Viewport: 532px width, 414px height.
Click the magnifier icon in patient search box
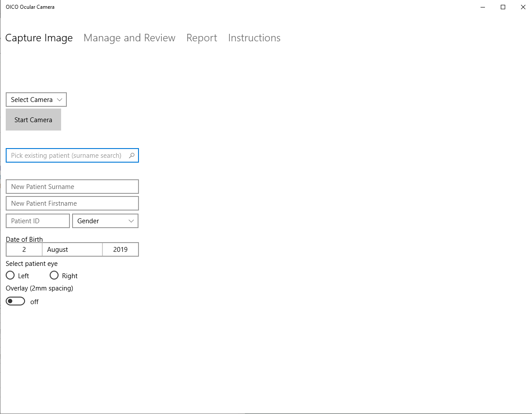[132, 155]
